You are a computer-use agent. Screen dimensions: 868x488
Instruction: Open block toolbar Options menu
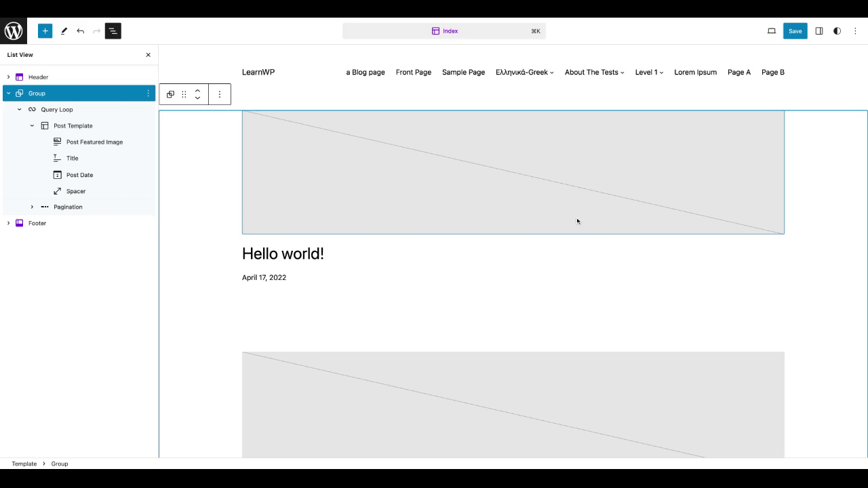[x=220, y=94]
